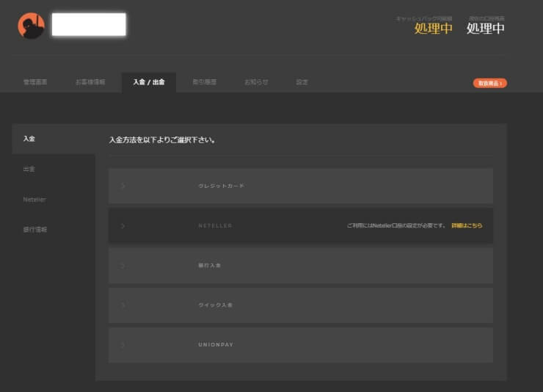Expand the NETELLER row chevron
The height and width of the screenshot is (392, 543).
[123, 226]
